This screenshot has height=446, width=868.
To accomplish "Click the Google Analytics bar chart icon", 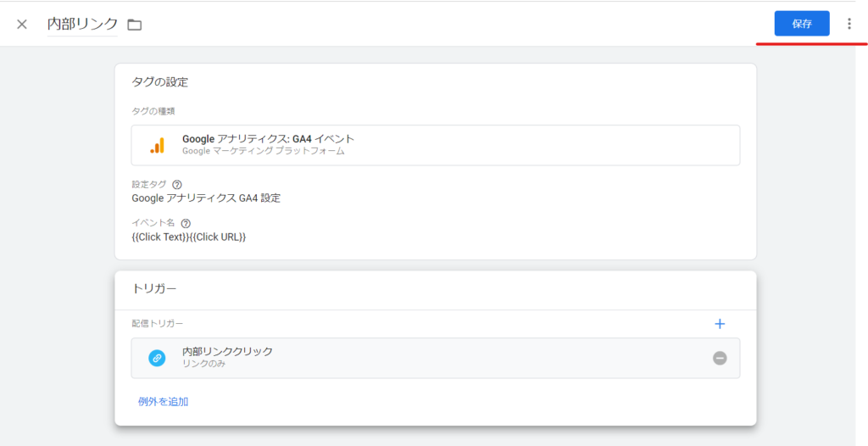I will [157, 145].
